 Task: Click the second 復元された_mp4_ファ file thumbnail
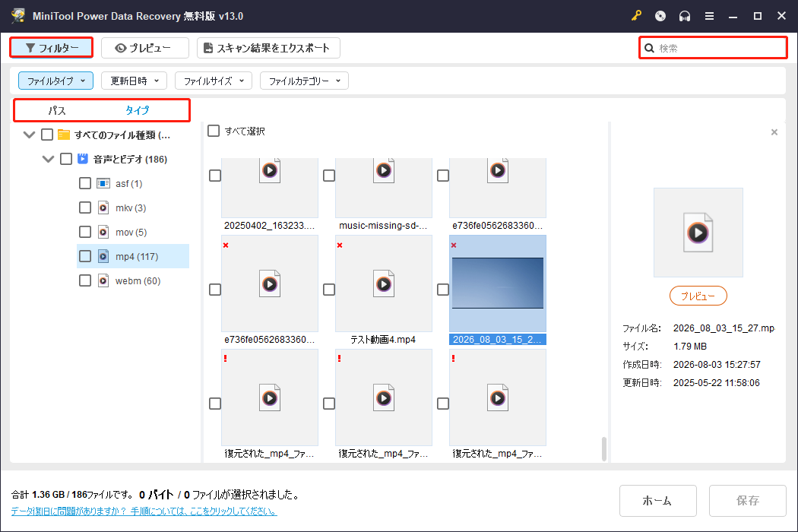(x=384, y=397)
